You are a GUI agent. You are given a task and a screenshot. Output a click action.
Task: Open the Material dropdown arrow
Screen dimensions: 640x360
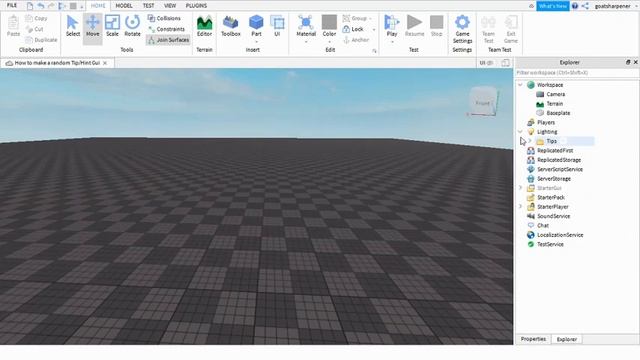[x=306, y=41]
